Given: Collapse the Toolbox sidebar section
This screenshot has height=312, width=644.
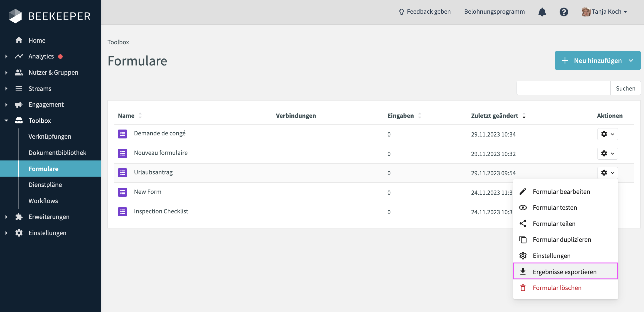Looking at the screenshot, I should [x=6, y=121].
